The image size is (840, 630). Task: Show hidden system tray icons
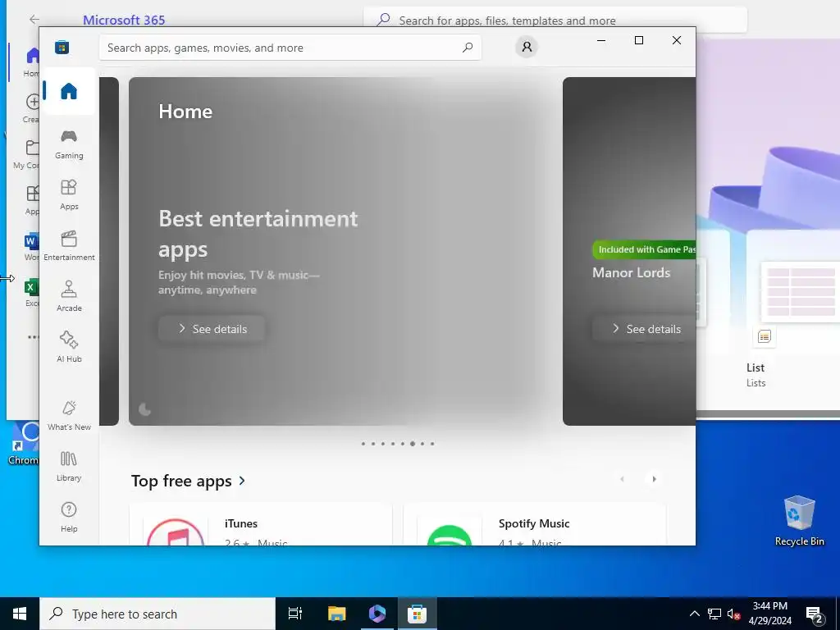point(694,614)
